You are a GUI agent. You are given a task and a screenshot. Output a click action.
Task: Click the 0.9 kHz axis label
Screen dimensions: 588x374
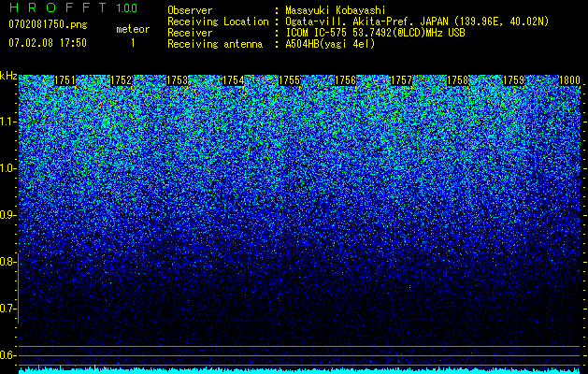pos(7,215)
